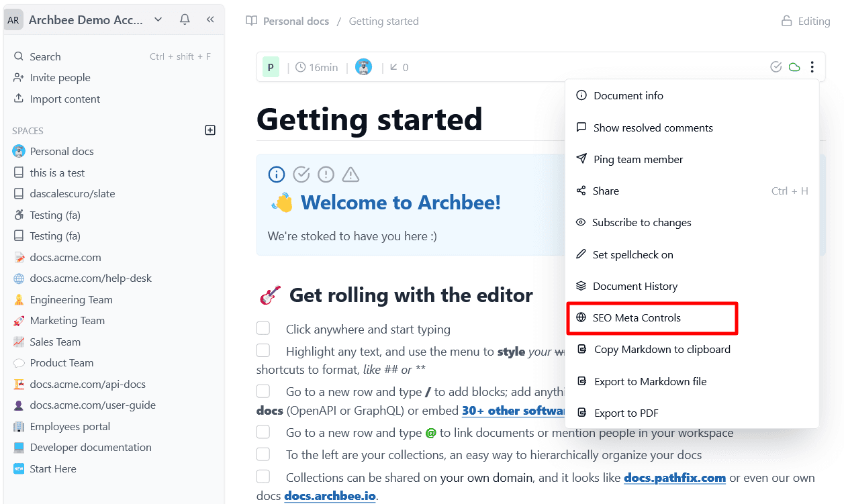844x504 pixels.
Task: Select the info callout type icon
Action: pyautogui.click(x=277, y=174)
